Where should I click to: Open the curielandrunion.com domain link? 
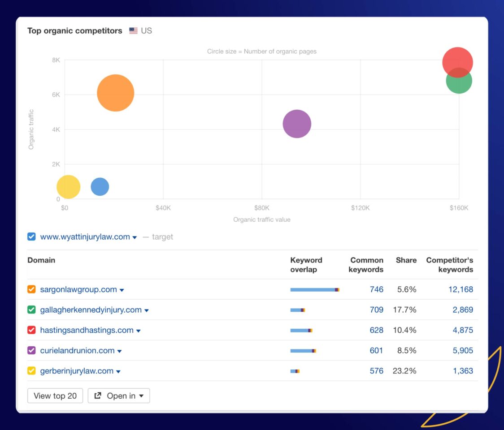[x=78, y=350]
